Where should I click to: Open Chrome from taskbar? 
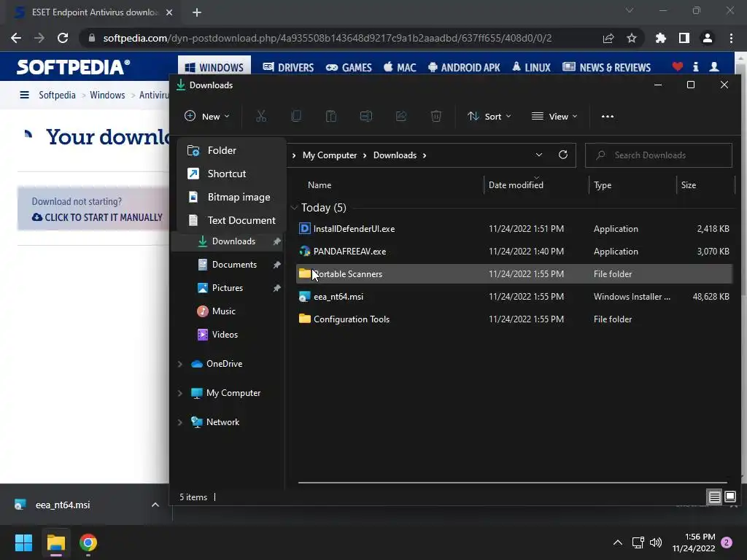point(88,542)
